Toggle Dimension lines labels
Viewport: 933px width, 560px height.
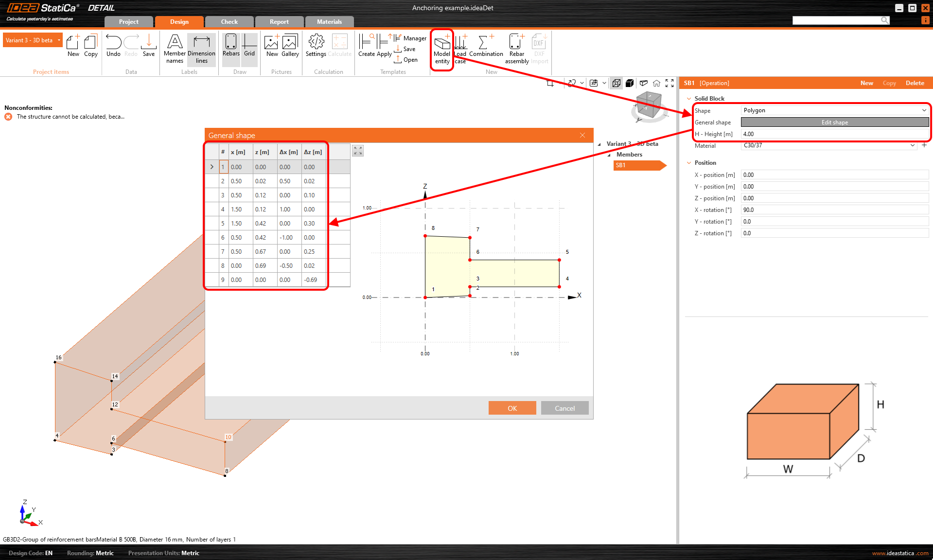click(201, 49)
